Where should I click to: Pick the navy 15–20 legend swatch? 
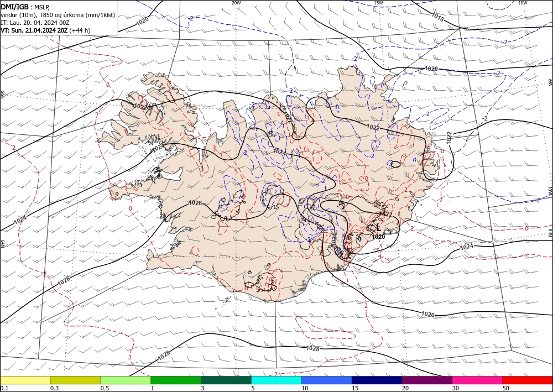pyautogui.click(x=377, y=380)
